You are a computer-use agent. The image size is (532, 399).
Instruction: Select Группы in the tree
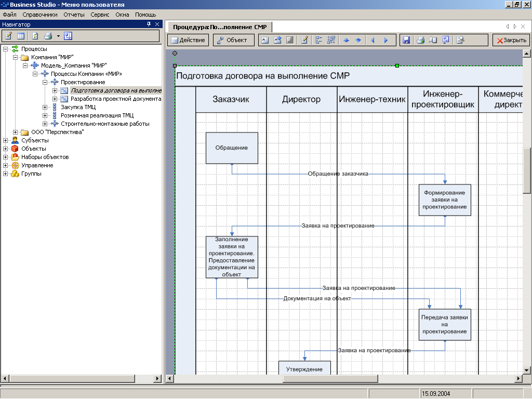click(x=31, y=174)
